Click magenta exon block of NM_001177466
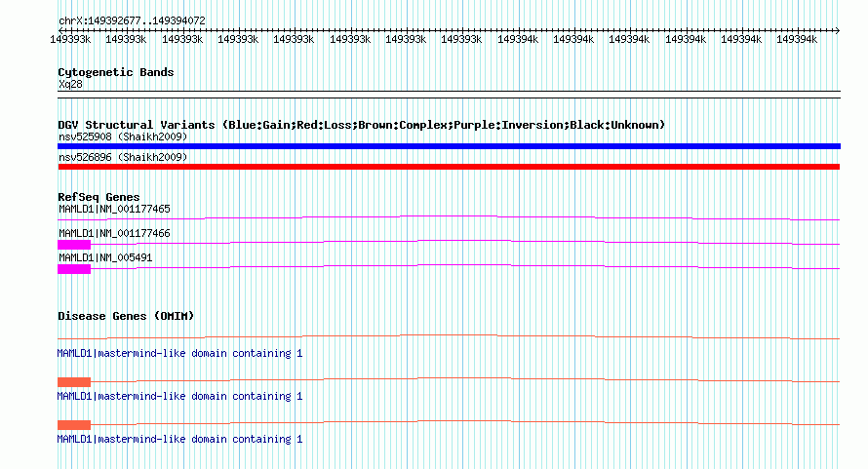Image resolution: width=868 pixels, height=469 pixels. (x=74, y=245)
